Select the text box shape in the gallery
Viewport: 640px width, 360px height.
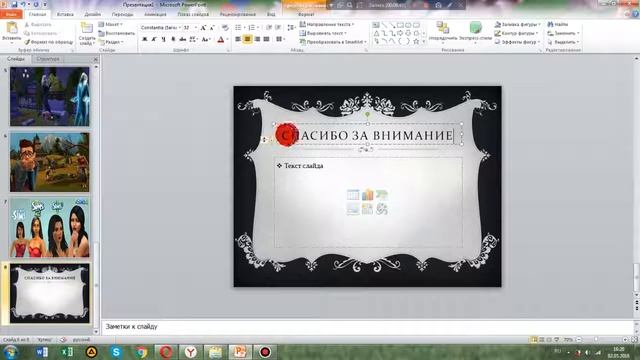pyautogui.click(x=376, y=25)
